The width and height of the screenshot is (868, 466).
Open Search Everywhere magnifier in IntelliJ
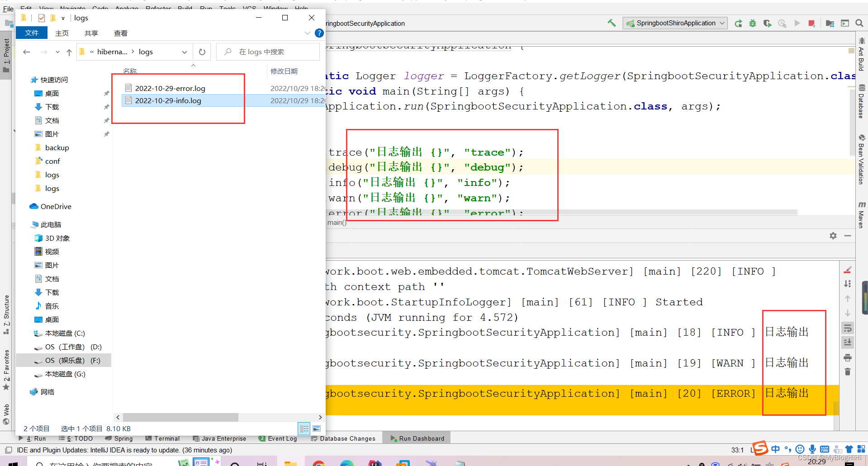pos(859,23)
